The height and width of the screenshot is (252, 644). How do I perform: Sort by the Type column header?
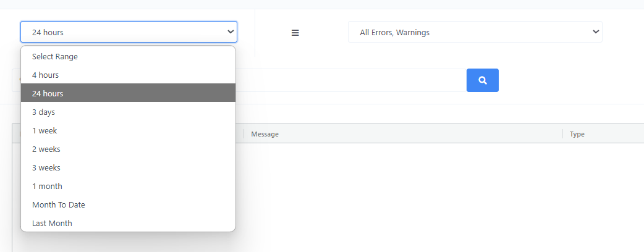577,134
